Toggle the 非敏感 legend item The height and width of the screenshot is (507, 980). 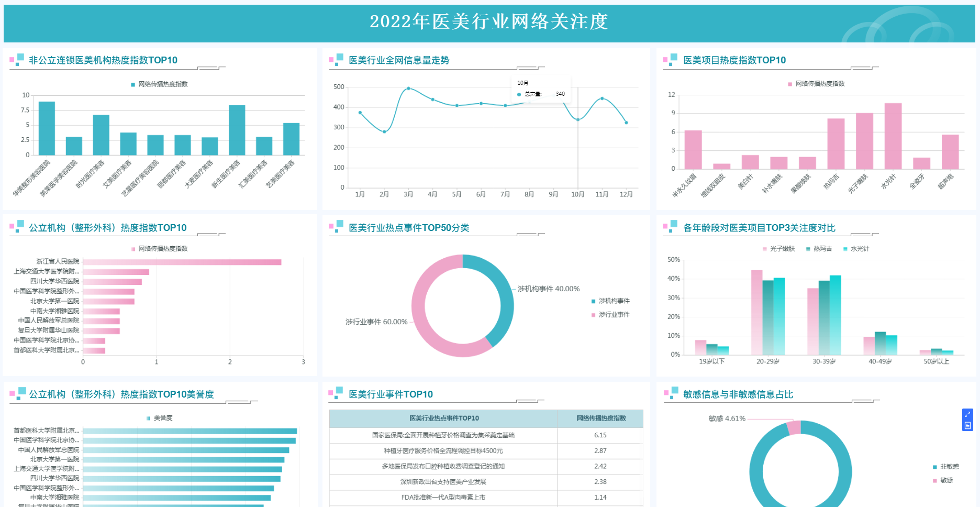(946, 467)
